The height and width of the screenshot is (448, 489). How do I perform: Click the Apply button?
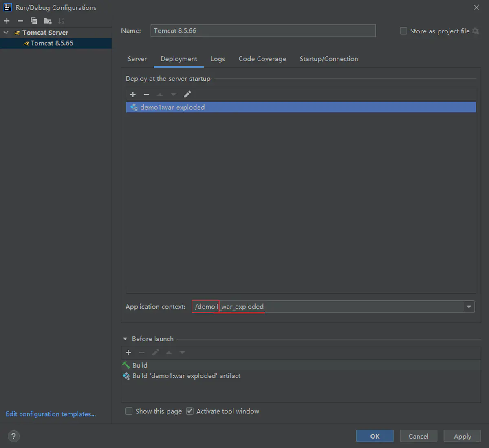tap(463, 436)
